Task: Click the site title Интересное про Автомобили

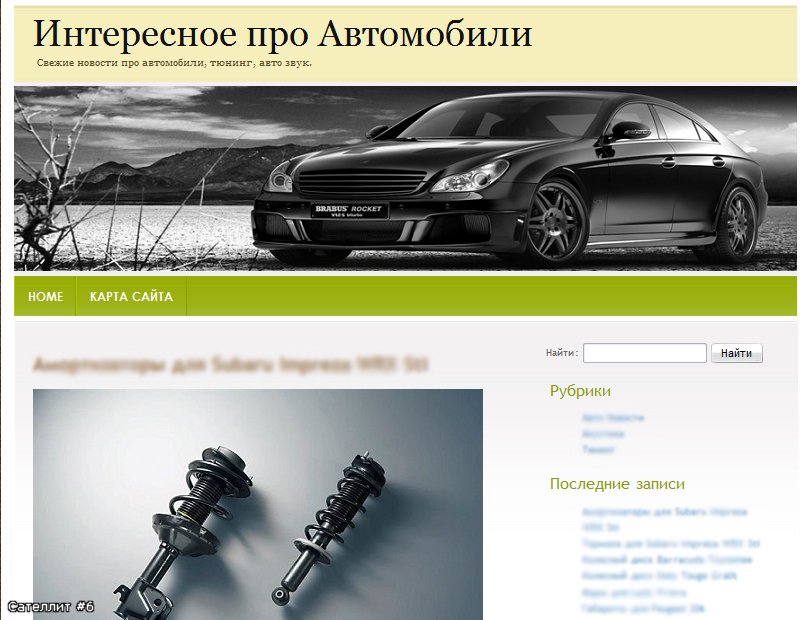Action: tap(282, 35)
